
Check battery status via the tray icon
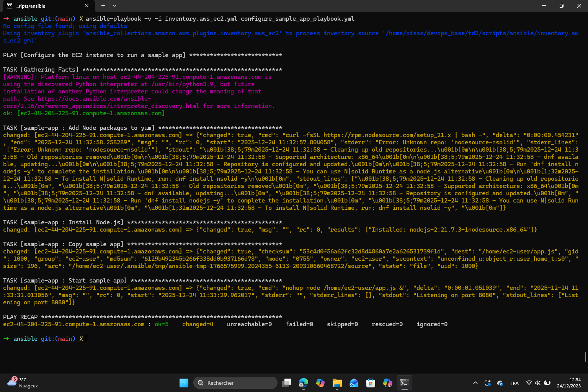pyautogui.click(x=547, y=382)
